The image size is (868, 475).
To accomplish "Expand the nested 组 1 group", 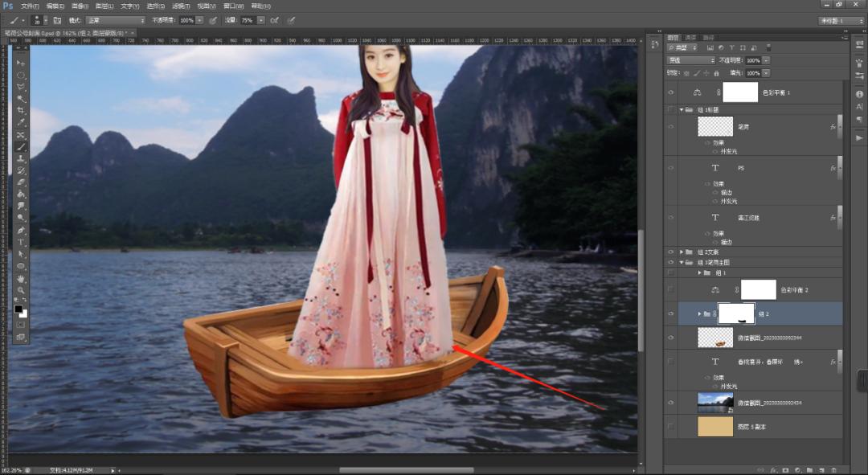I will click(700, 273).
